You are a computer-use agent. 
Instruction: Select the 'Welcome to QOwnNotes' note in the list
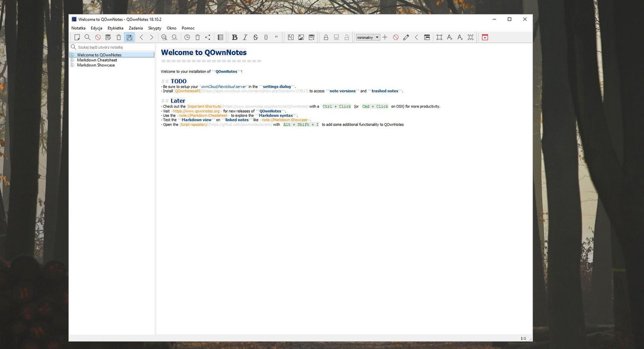tap(112, 55)
